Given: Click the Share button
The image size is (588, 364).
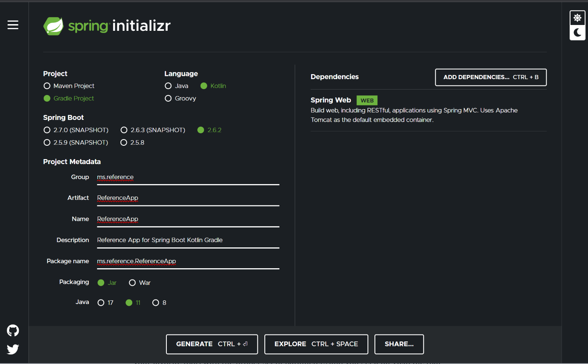Looking at the screenshot, I should (x=399, y=344).
